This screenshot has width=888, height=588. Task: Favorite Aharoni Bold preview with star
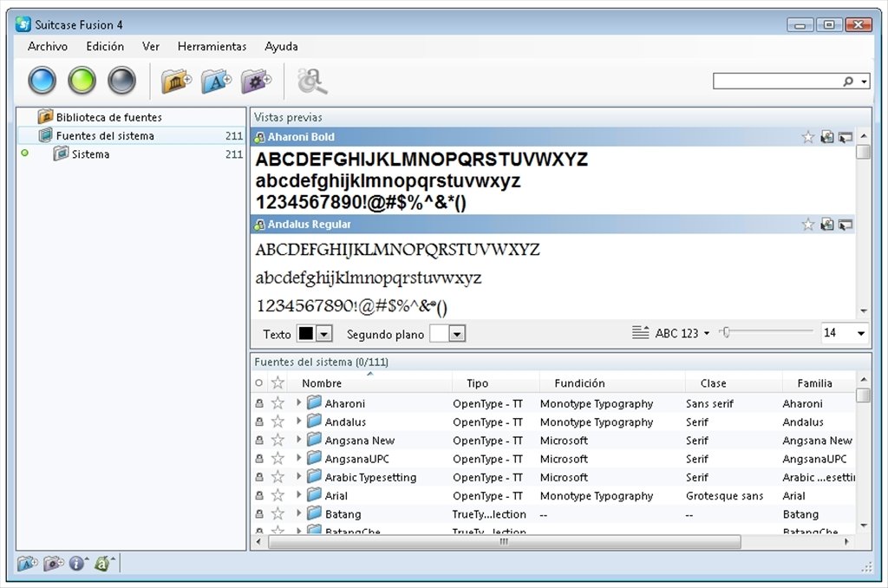point(808,137)
